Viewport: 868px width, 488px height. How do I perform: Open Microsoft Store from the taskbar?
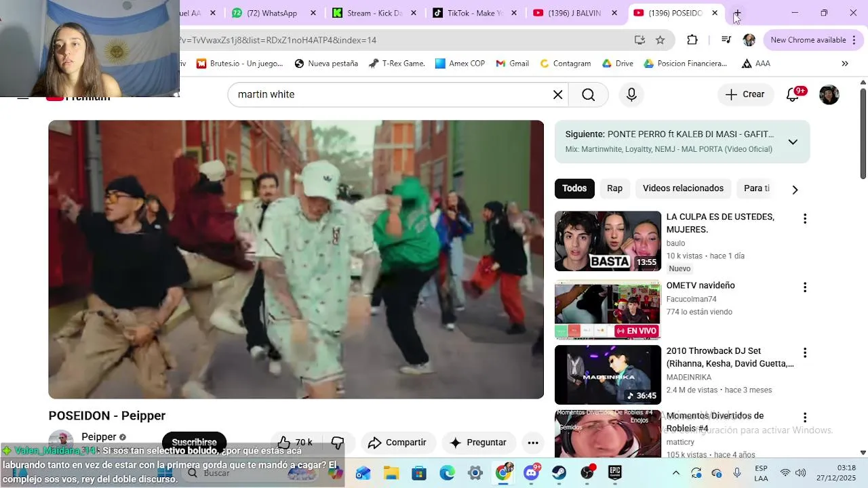(x=419, y=473)
